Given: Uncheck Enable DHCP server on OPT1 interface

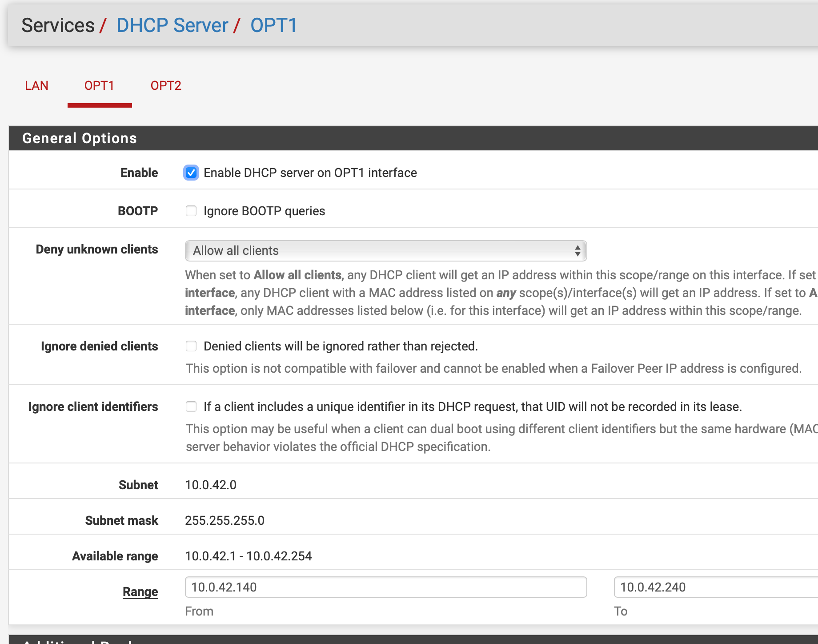Looking at the screenshot, I should point(191,173).
